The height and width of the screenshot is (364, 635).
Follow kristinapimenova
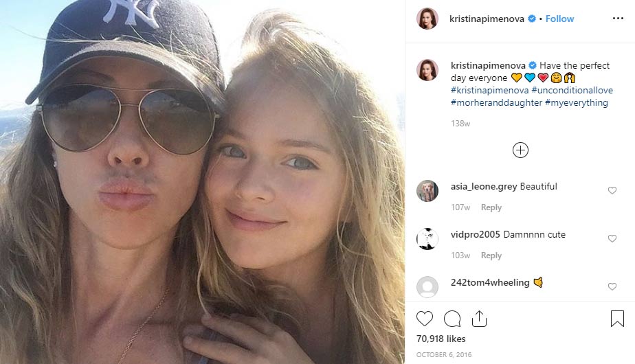tap(559, 19)
